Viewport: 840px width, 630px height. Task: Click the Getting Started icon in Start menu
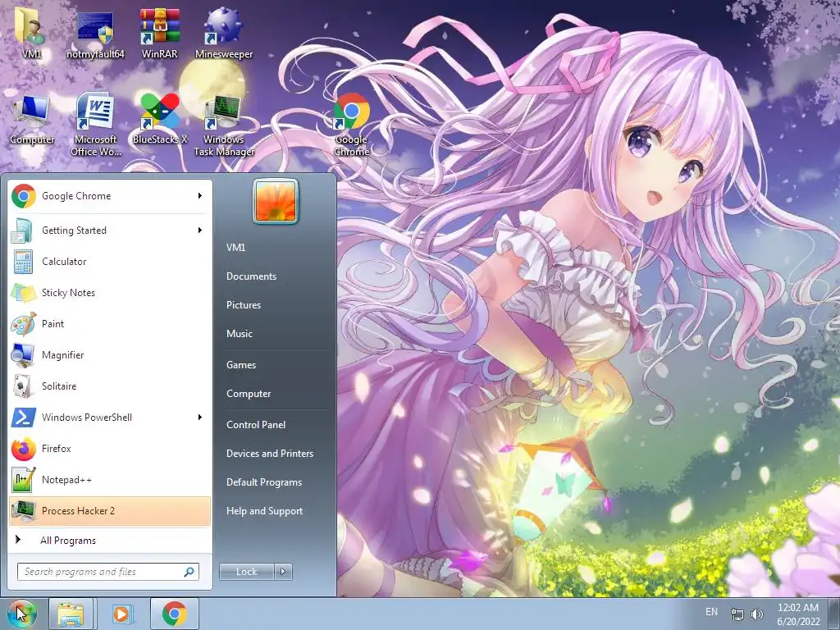click(24, 231)
